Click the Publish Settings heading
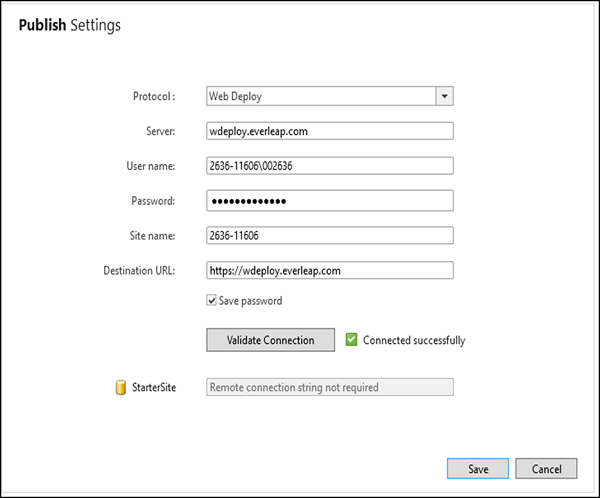The image size is (600, 498). 70,26
